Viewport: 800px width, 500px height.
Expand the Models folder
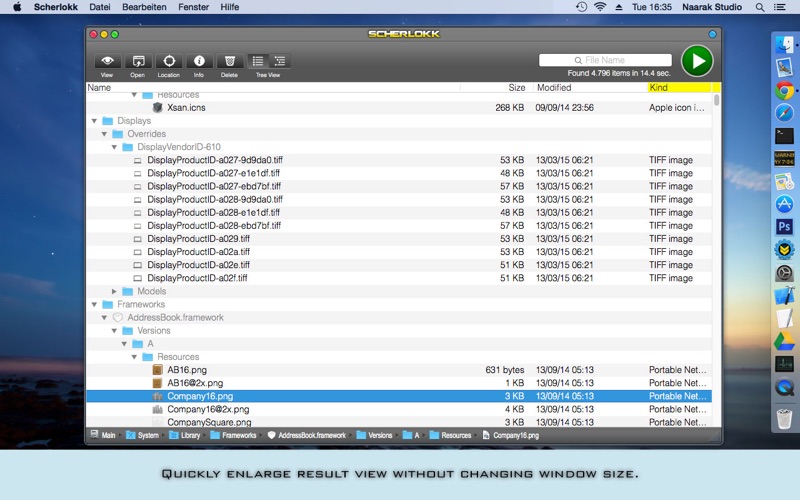114,292
